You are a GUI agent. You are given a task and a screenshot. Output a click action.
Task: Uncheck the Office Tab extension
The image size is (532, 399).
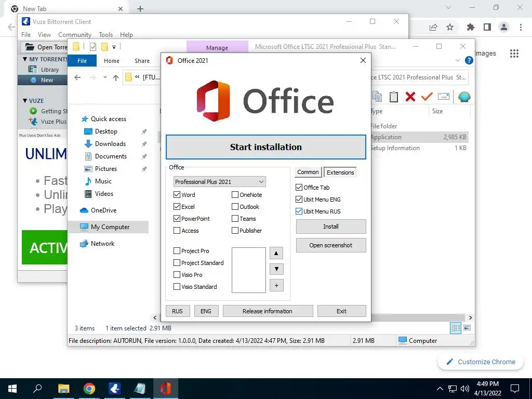299,187
